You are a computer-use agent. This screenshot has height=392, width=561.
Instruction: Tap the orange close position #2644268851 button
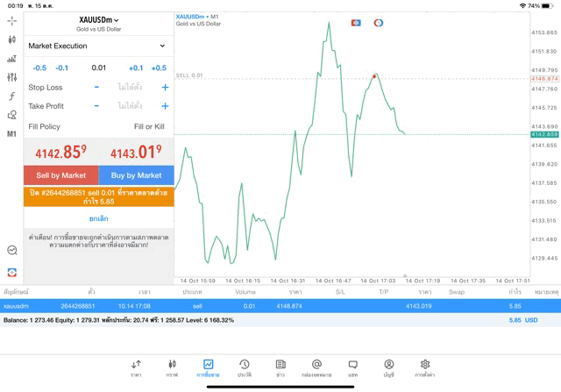[x=98, y=196]
